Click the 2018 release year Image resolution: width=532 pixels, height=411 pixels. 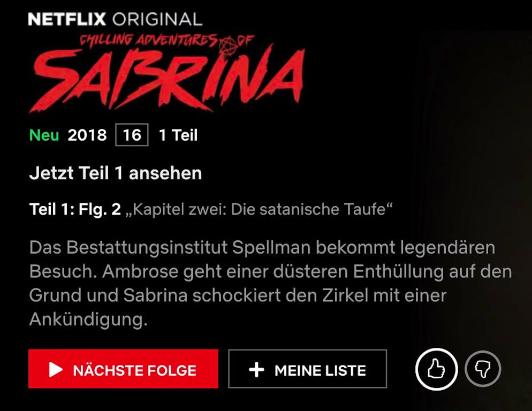coord(87,135)
